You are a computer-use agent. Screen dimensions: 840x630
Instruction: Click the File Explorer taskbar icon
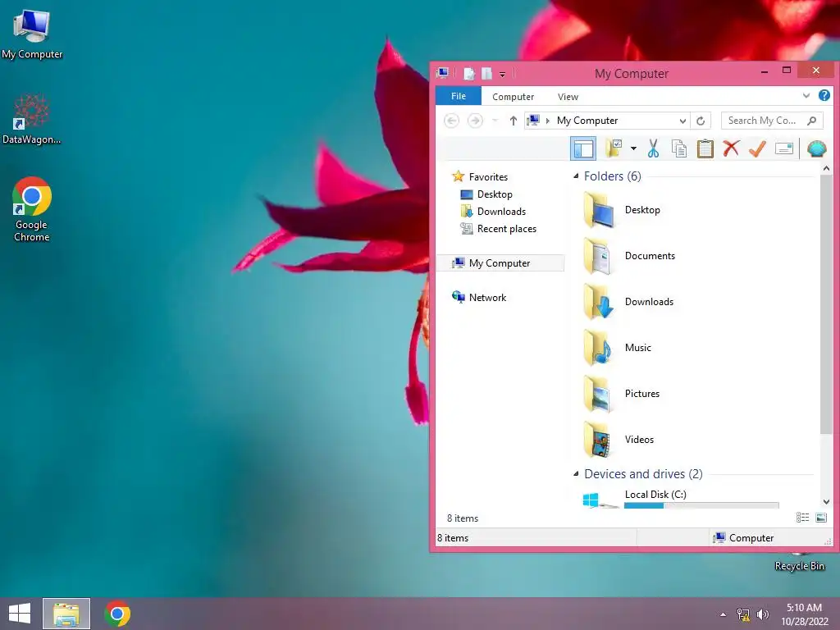[66, 614]
